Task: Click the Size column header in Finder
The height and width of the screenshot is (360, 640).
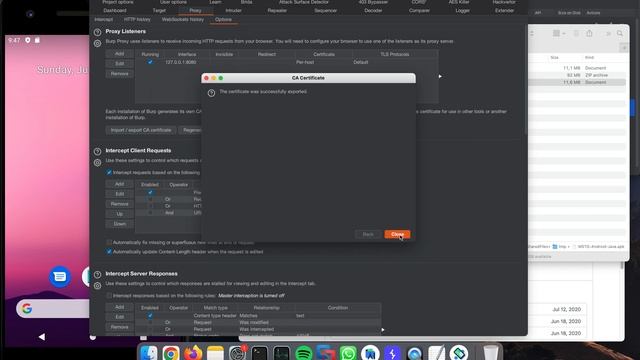Action: 554,58
